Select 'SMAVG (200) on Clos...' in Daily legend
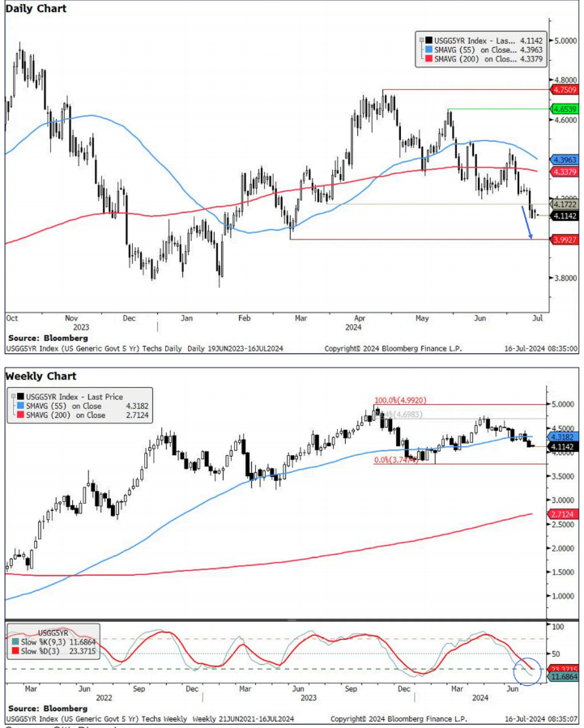 click(x=475, y=59)
